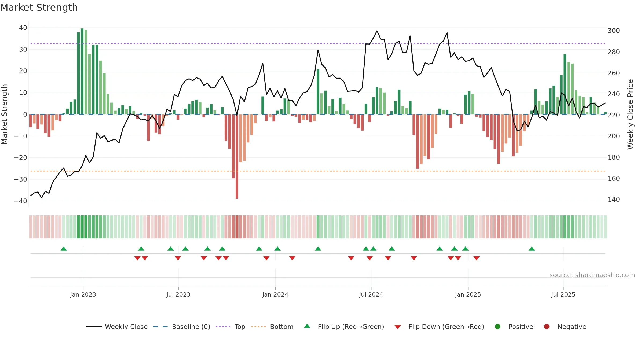Click the −20 tick on the left axis
This screenshot has height=362, width=644.
point(21,158)
